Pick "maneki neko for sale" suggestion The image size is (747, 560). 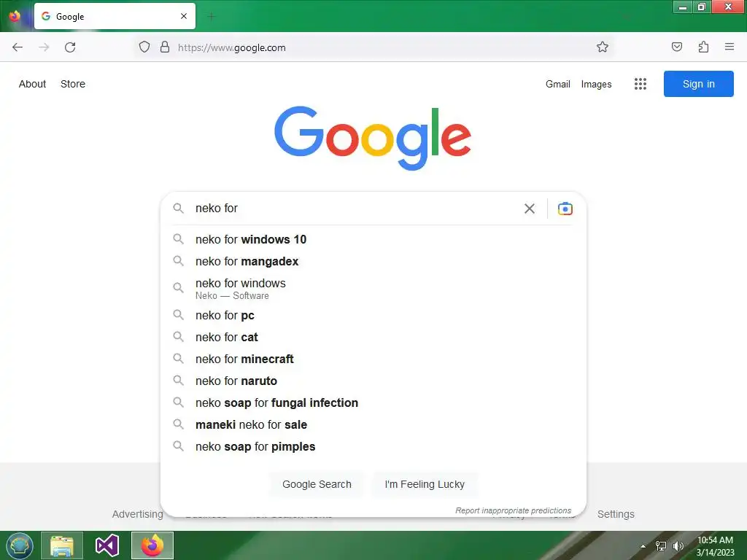(x=373, y=425)
